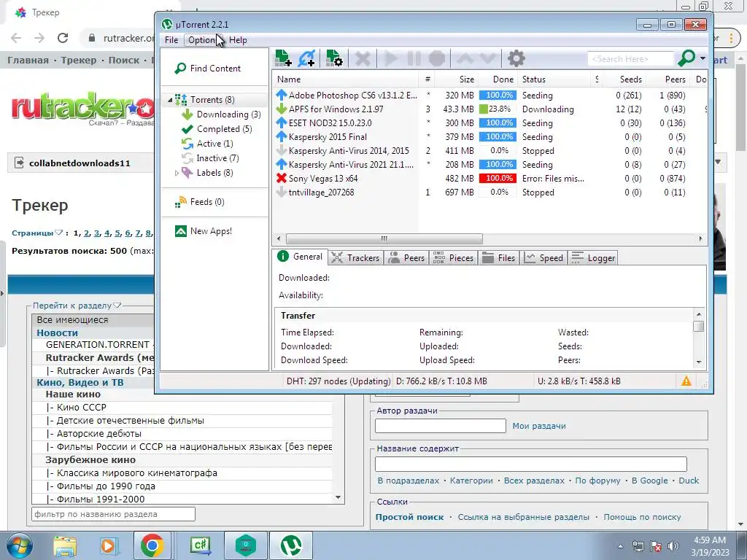Click the Remove torrent X icon
Image resolution: width=747 pixels, height=560 pixels.
point(363,58)
